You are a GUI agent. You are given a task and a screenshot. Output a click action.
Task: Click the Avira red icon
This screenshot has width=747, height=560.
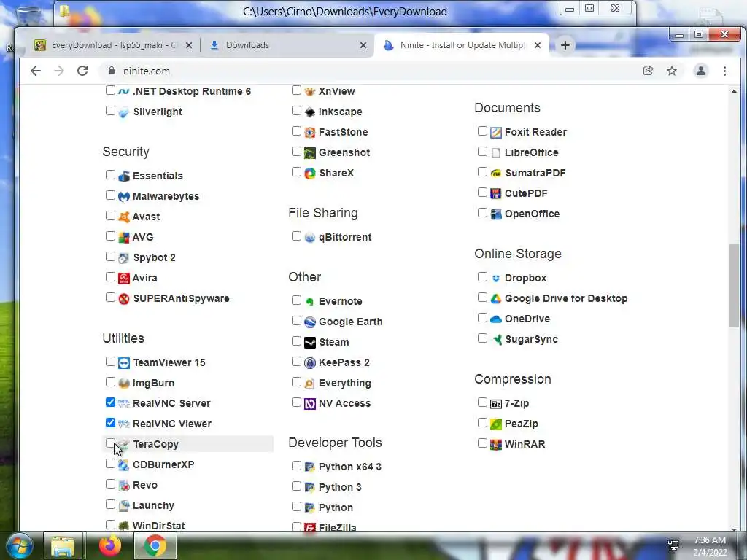(x=124, y=278)
